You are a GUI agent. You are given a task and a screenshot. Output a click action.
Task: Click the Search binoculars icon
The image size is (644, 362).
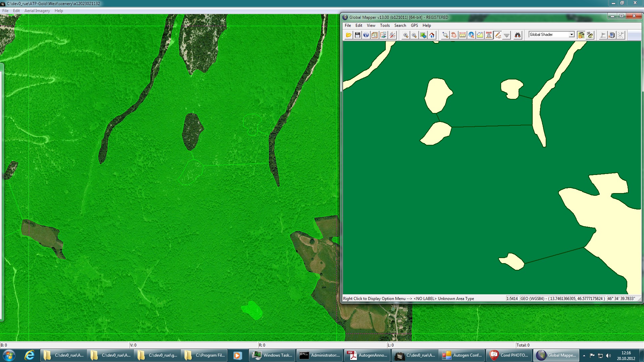[518, 35]
